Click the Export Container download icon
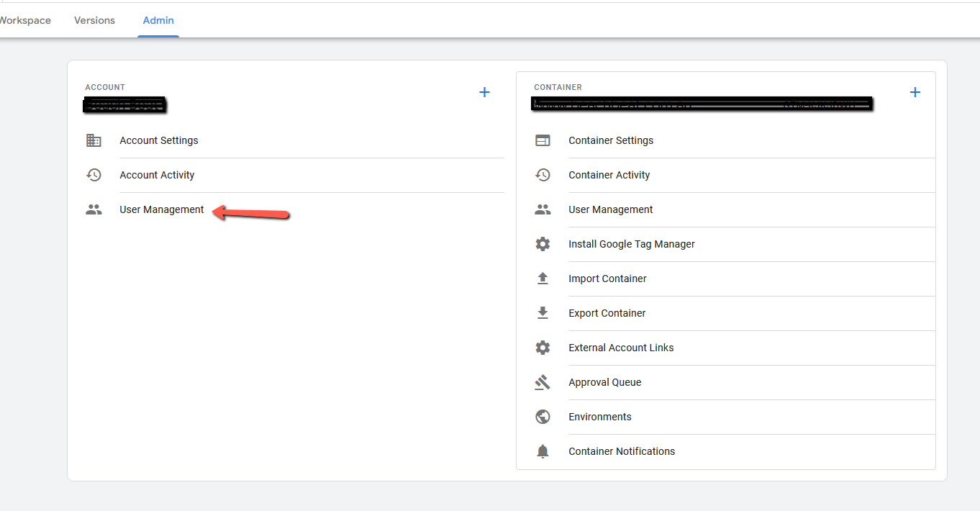The image size is (980, 511). 543,313
